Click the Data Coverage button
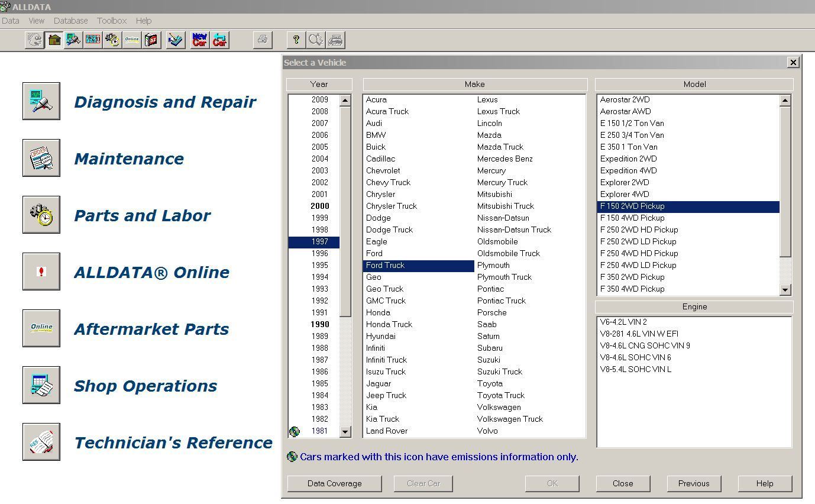 tap(334, 483)
